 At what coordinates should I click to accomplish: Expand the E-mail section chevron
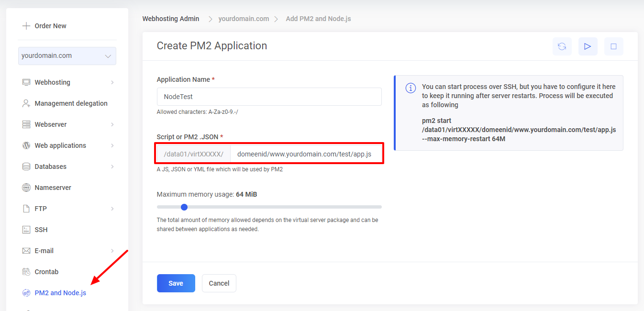coord(113,250)
